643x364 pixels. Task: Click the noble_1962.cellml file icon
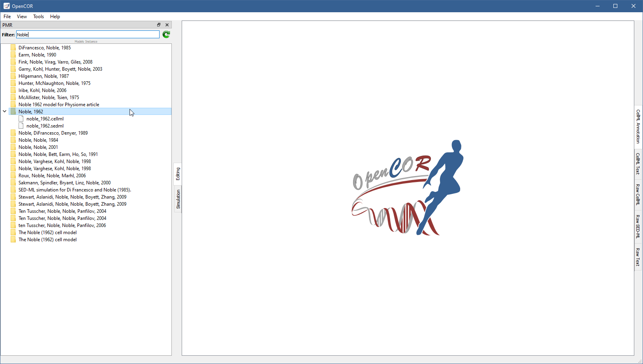coord(21,119)
